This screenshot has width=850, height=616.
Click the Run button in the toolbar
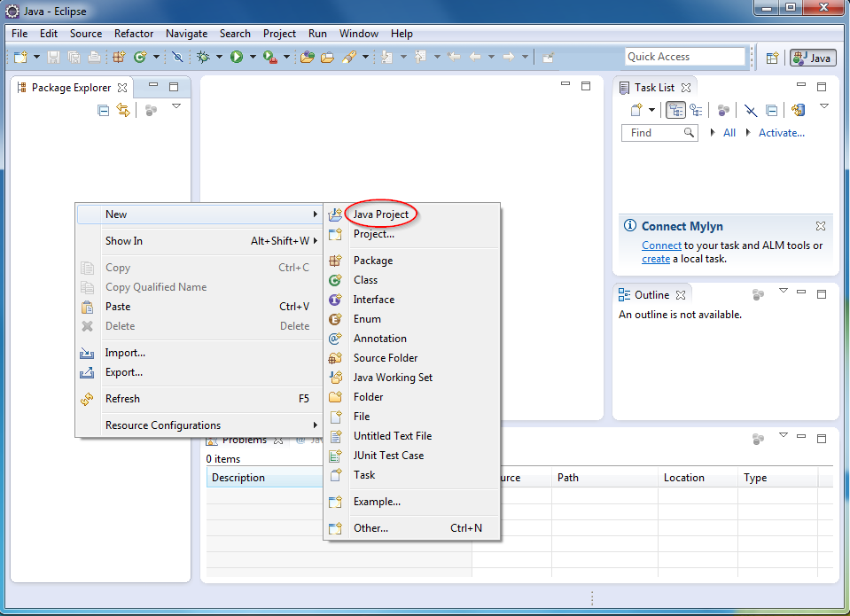tap(237, 57)
